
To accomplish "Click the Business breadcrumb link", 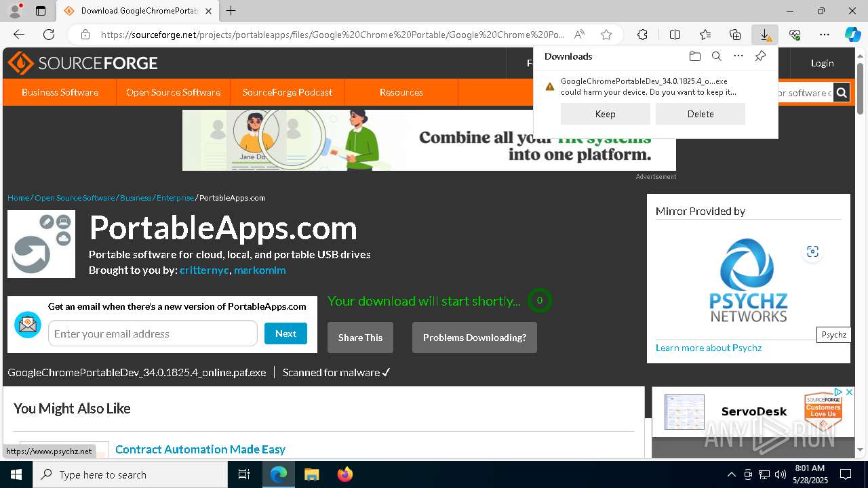I will coord(136,198).
